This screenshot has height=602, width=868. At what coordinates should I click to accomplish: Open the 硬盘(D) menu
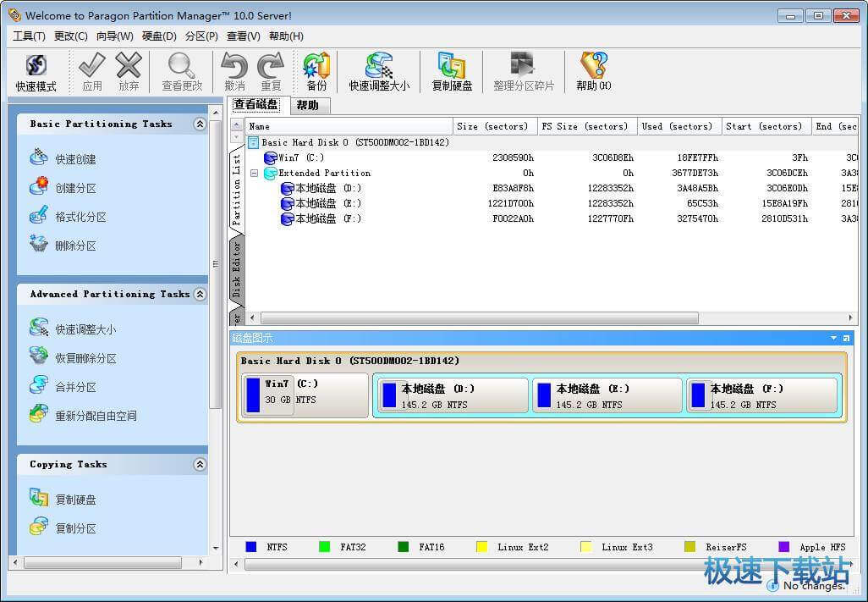159,36
